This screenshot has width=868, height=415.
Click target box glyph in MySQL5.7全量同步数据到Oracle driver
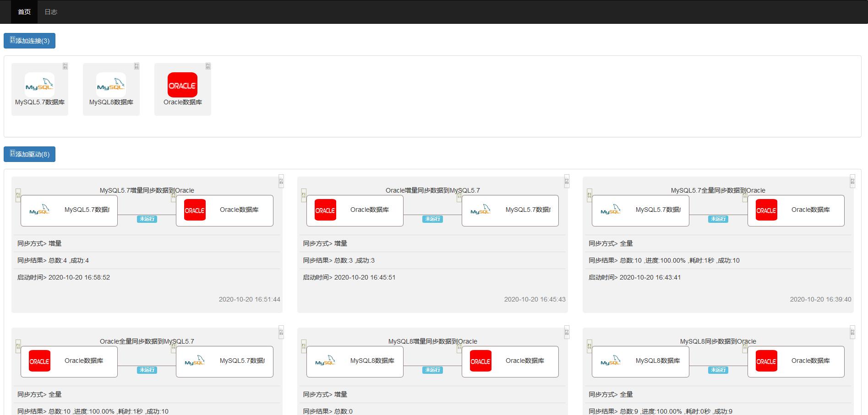click(745, 196)
